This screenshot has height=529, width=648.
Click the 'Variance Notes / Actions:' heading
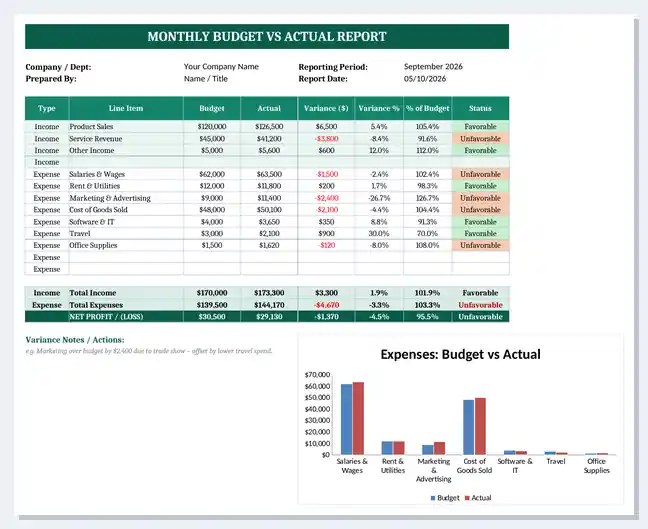(x=75, y=340)
